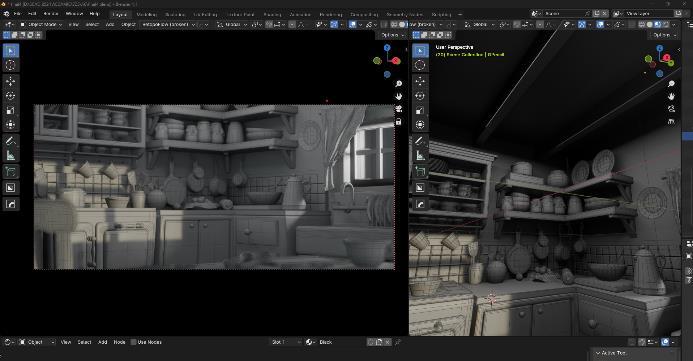Screen dimensions: 693x361
Task: Toggle lock camera to view in left viewport
Action: [x=399, y=122]
